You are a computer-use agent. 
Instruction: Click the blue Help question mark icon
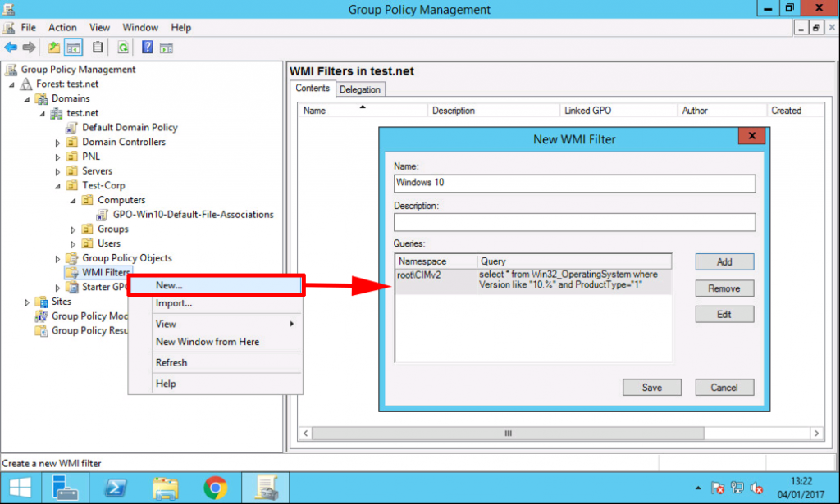coord(148,48)
